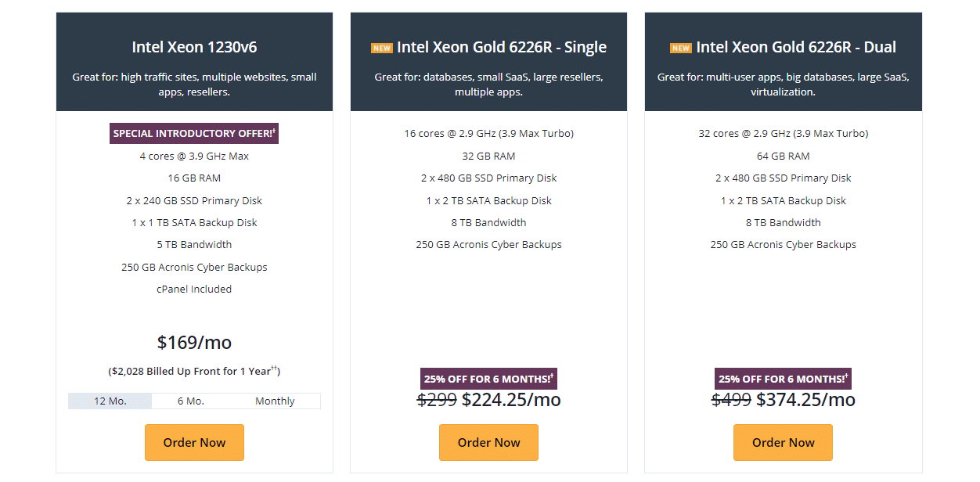Choose the Monthly billing option
The image size is (980, 482).
point(275,401)
